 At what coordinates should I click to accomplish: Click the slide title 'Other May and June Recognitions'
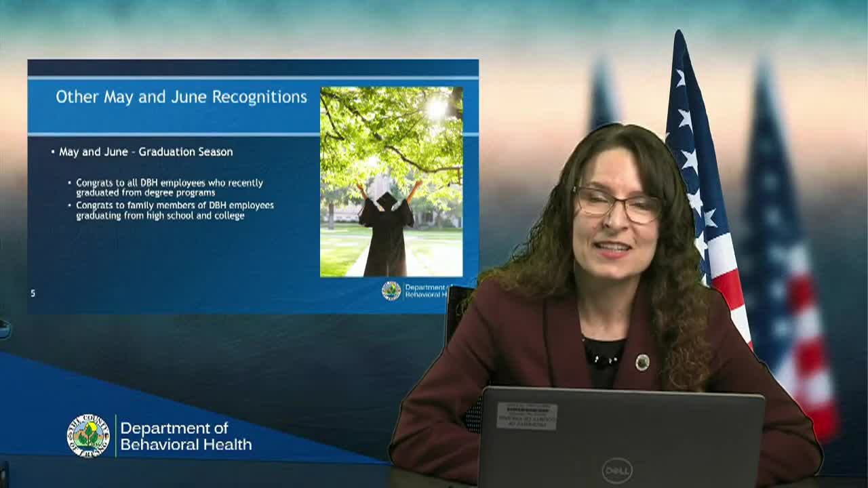(x=180, y=97)
